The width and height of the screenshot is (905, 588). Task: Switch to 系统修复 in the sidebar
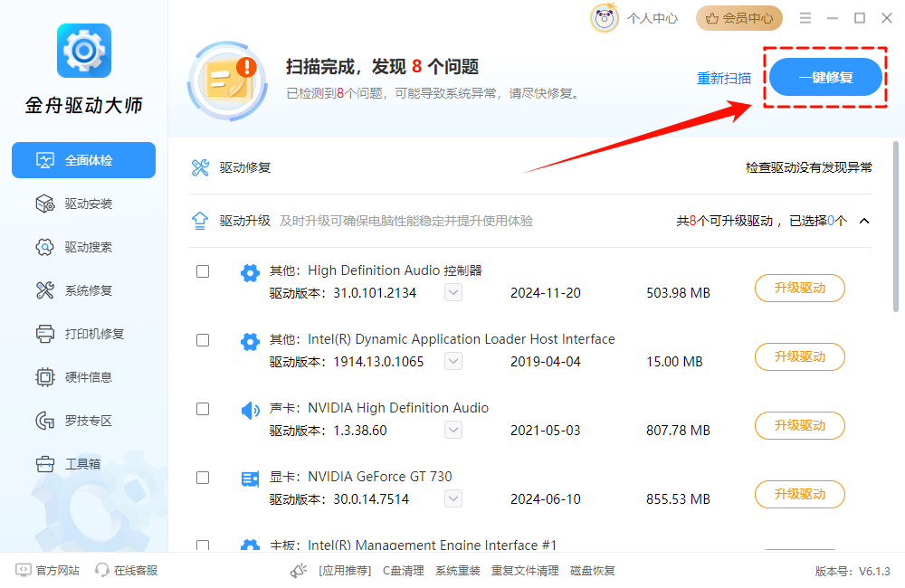[83, 290]
